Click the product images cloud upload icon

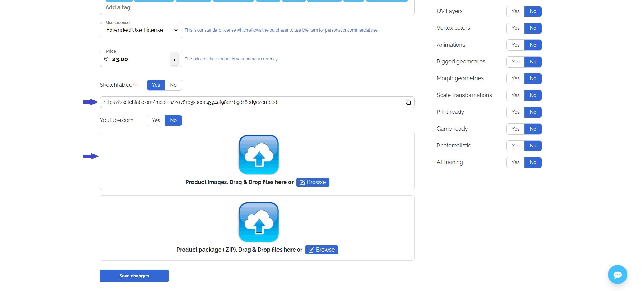point(259,155)
